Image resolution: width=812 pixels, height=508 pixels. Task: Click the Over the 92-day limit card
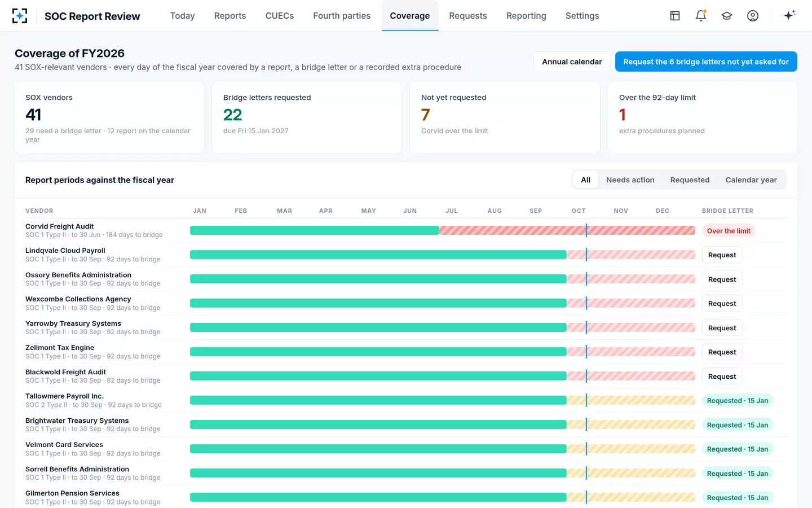pos(703,117)
